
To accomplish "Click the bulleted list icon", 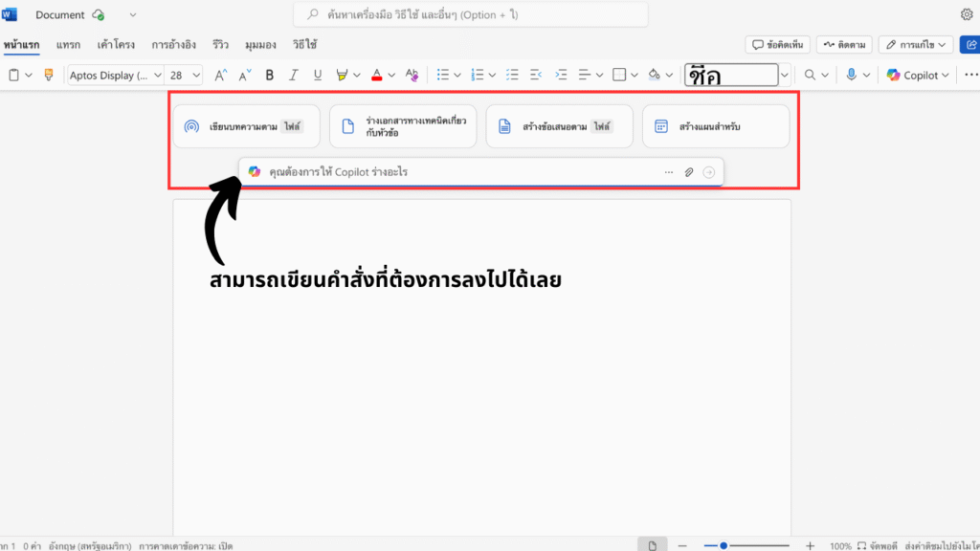I will click(x=442, y=75).
